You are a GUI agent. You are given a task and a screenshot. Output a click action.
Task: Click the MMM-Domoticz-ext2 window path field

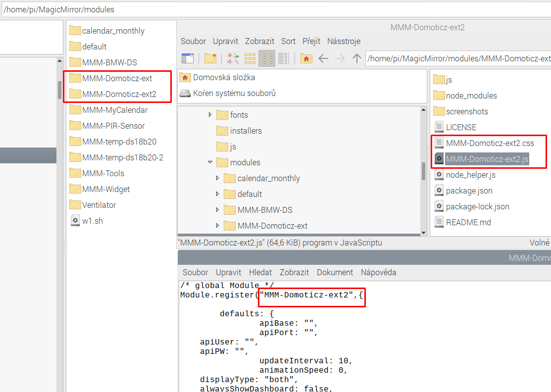tap(458, 58)
